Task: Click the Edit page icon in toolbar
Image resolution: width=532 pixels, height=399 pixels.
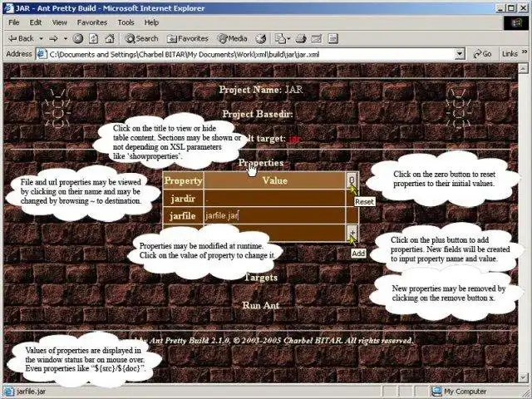Action: point(316,39)
